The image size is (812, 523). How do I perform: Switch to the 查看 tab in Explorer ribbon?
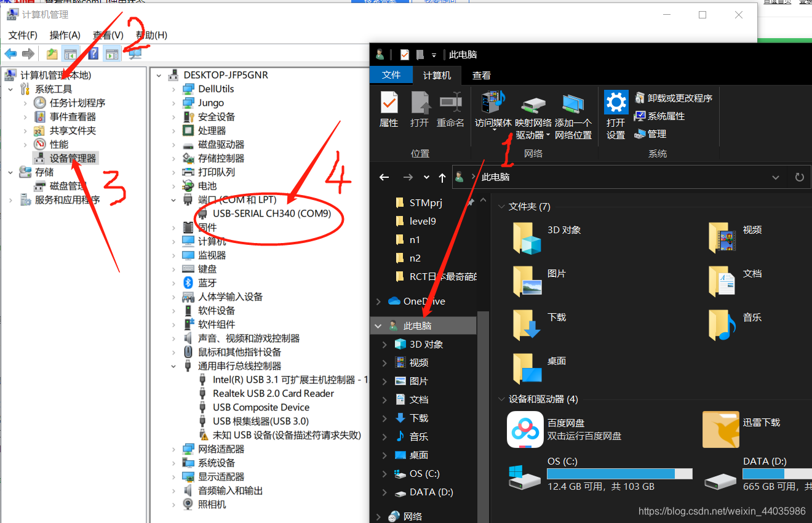[482, 75]
